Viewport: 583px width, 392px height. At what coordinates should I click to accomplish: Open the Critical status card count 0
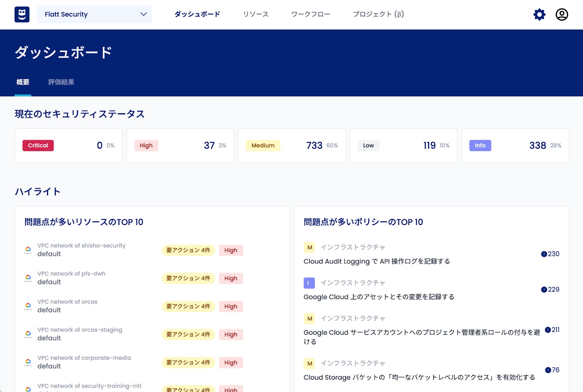point(99,145)
